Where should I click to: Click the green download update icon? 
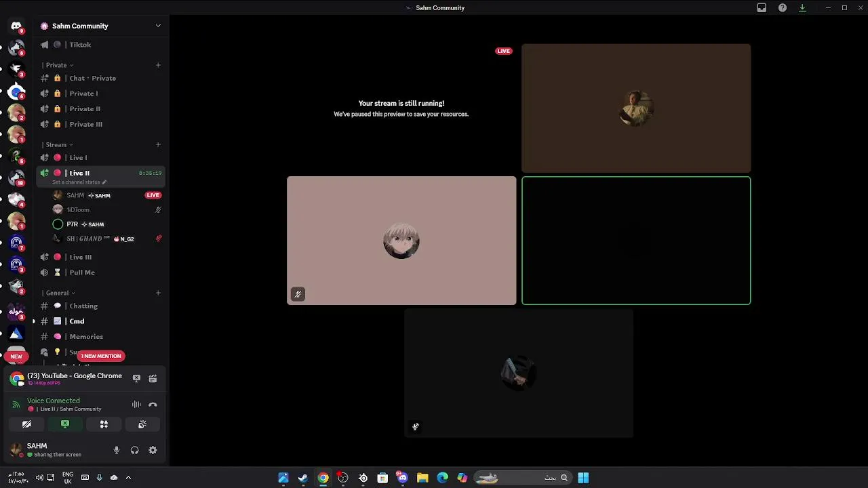click(802, 8)
